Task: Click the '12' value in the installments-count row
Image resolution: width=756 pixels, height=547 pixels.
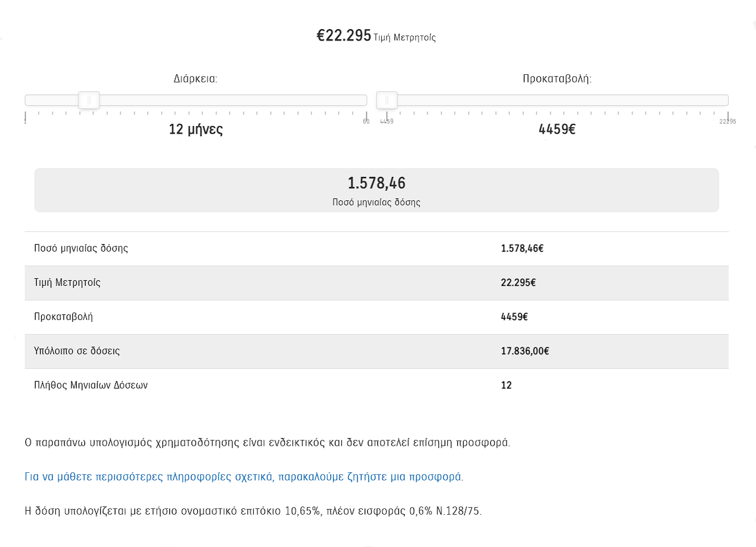Action: [x=506, y=385]
